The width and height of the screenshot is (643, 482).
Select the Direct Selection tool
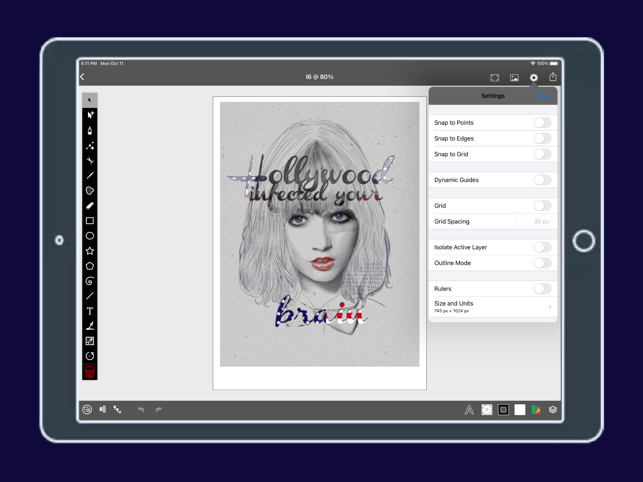tap(90, 115)
